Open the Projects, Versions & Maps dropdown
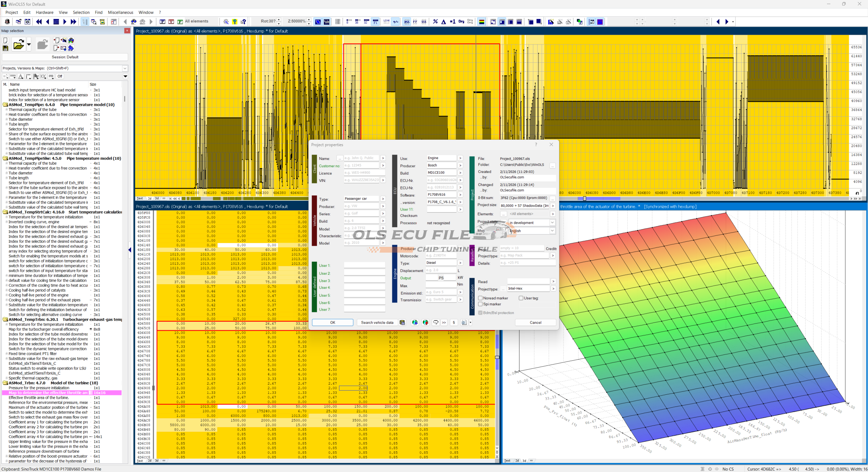The image size is (868, 472). (125, 68)
